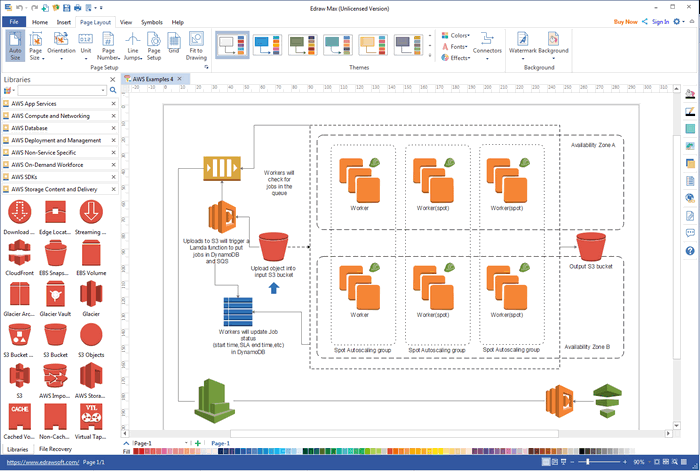
Task: Select the EBS Volume library symbol
Action: 91,258
